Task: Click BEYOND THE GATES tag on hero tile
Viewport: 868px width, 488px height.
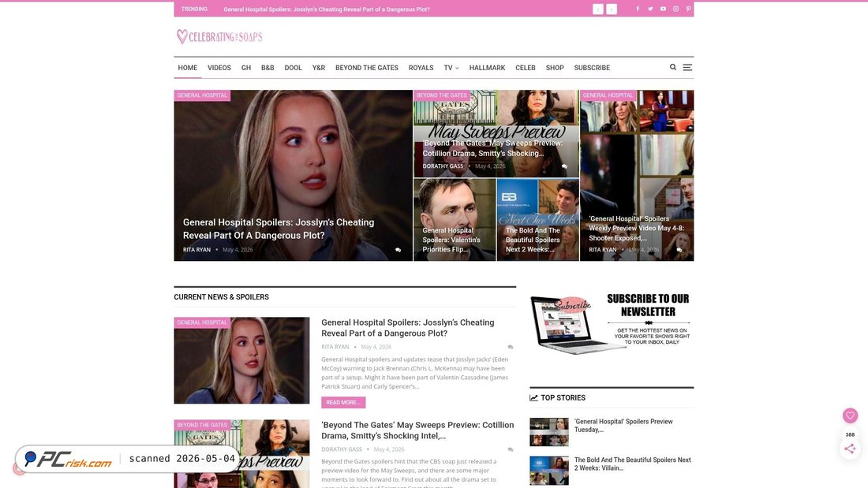Action: click(442, 95)
